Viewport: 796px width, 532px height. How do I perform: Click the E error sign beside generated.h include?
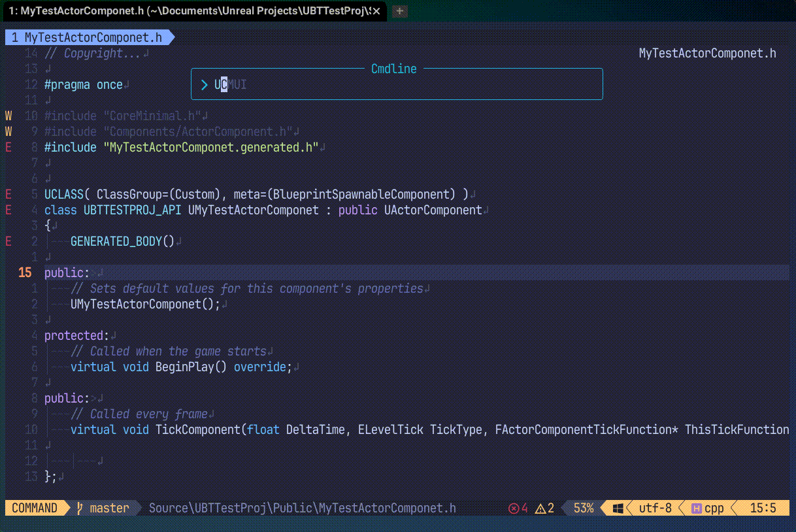coord(8,147)
